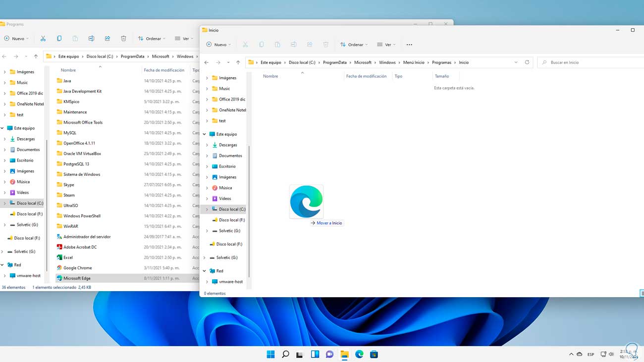Screen dimensions: 644x362
Task: Click the Menú Inicio breadcrumb in the address bar
Action: tap(414, 62)
